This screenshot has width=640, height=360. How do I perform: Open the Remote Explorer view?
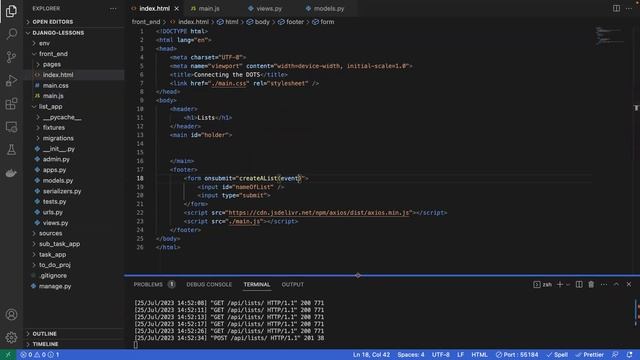tap(11, 127)
